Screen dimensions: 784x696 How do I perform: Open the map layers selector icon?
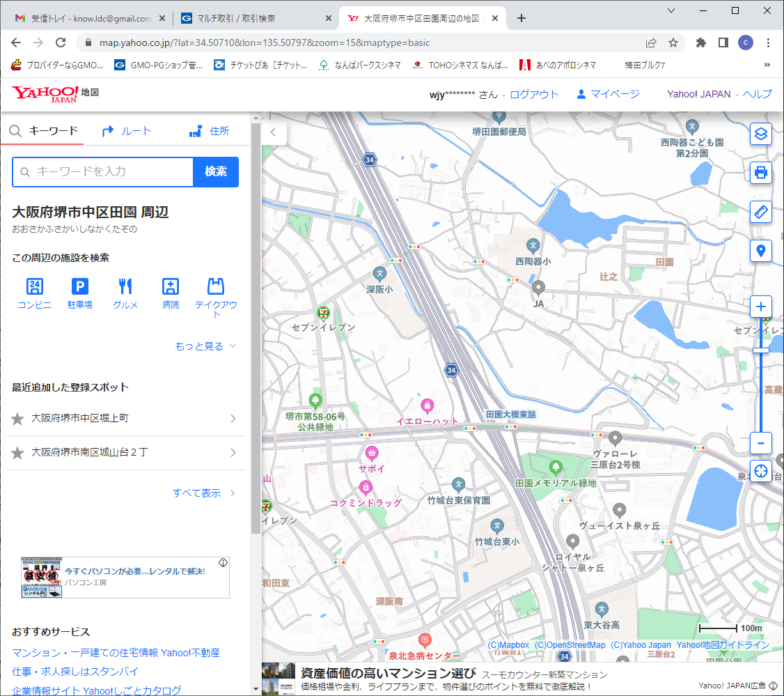760,133
